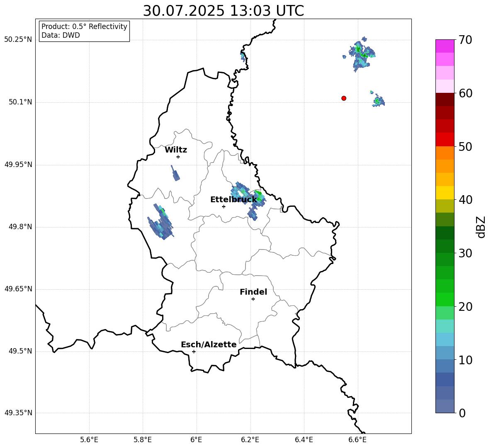Click the dark maroon colorbar swatch below 60
The width and height of the screenshot is (491, 448).
[445, 99]
